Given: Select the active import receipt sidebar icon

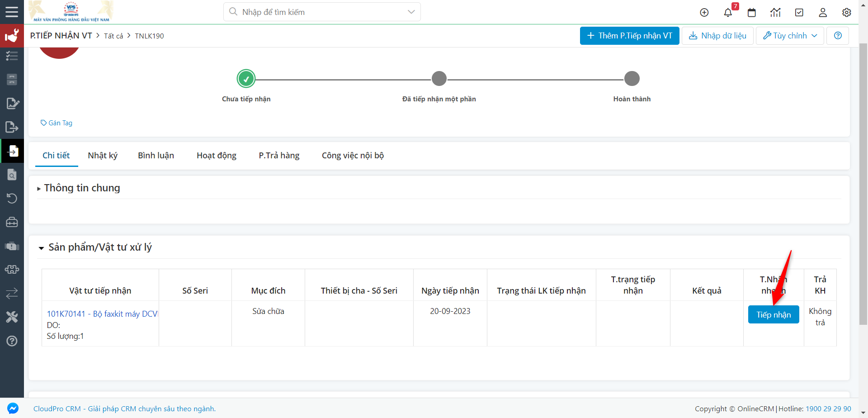Looking at the screenshot, I should 12,151.
